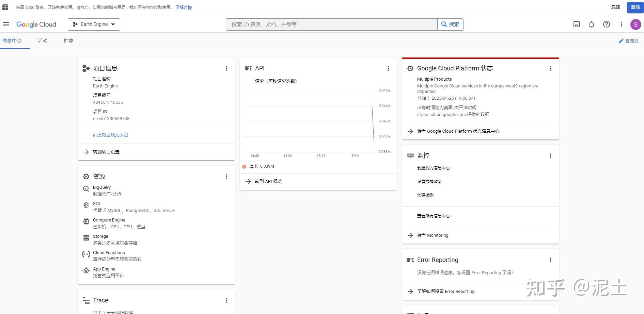Click 创建拨测 in 监控 card
This screenshot has width=644, height=314.
[425, 195]
